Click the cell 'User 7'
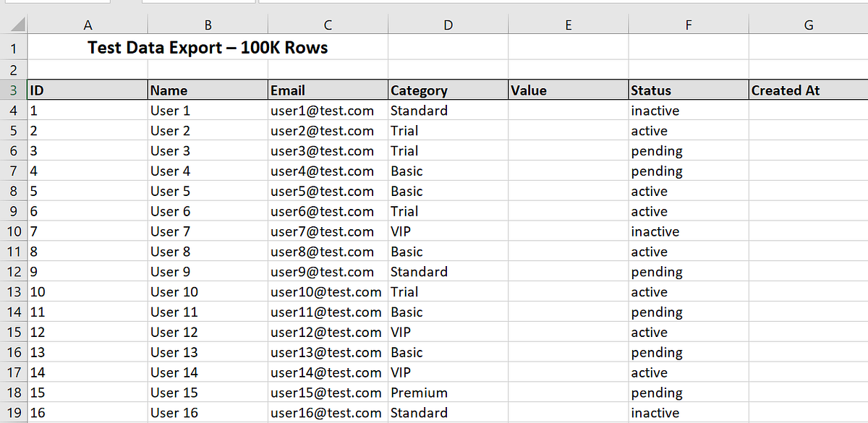The height and width of the screenshot is (423, 868). tap(208, 231)
